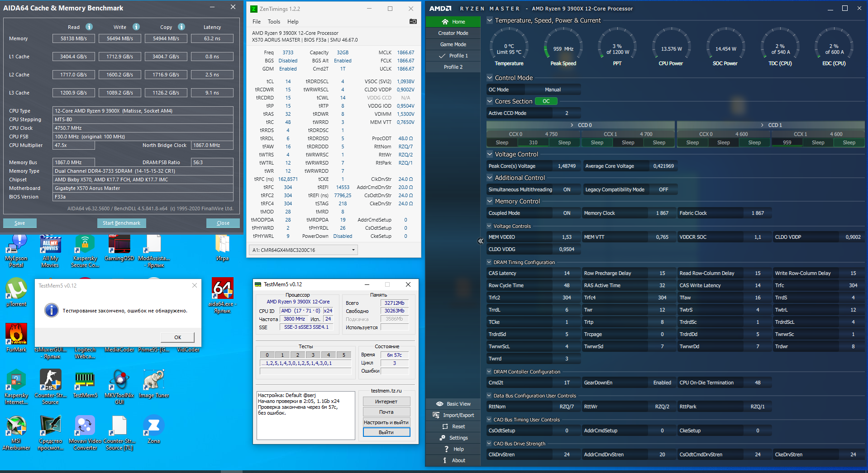Image resolution: width=868 pixels, height=473 pixels.
Task: Click Start Benchmark in AIDA64
Action: [x=121, y=223]
